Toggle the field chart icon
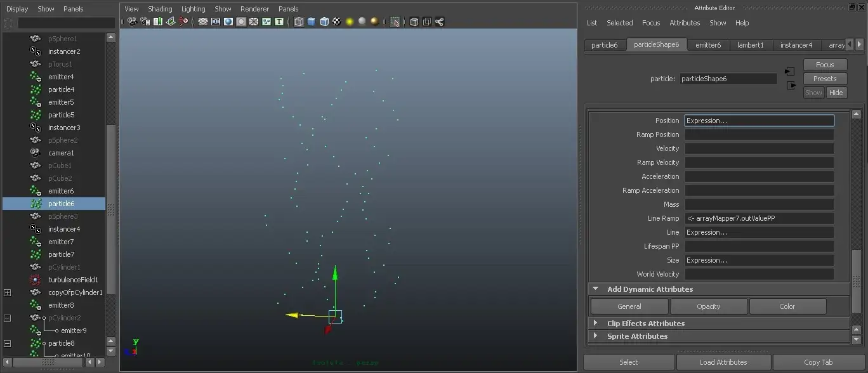Image resolution: width=868 pixels, height=373 pixels. [x=254, y=22]
